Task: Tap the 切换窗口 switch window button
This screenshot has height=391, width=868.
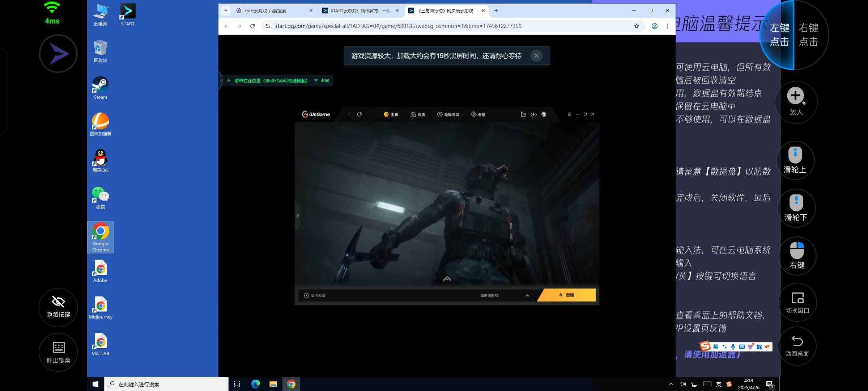Action: pos(797,303)
